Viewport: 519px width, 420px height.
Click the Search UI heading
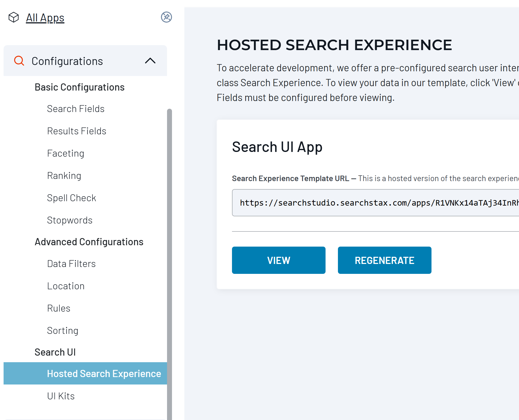[x=55, y=352]
